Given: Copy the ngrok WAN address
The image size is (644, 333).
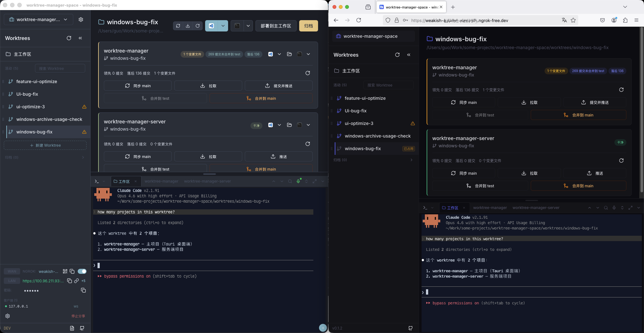Looking at the screenshot, I should pos(72,271).
